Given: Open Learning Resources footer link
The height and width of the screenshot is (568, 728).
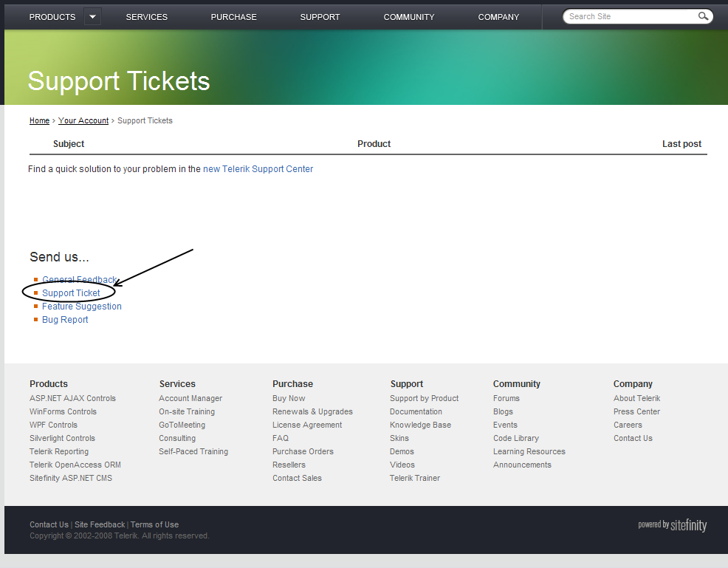Looking at the screenshot, I should tap(529, 451).
